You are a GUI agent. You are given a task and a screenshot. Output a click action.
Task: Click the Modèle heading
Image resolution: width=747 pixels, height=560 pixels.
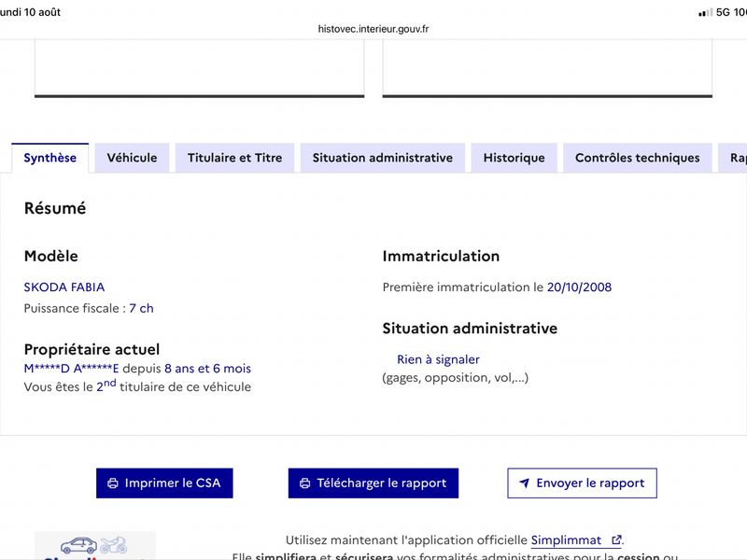click(51, 256)
